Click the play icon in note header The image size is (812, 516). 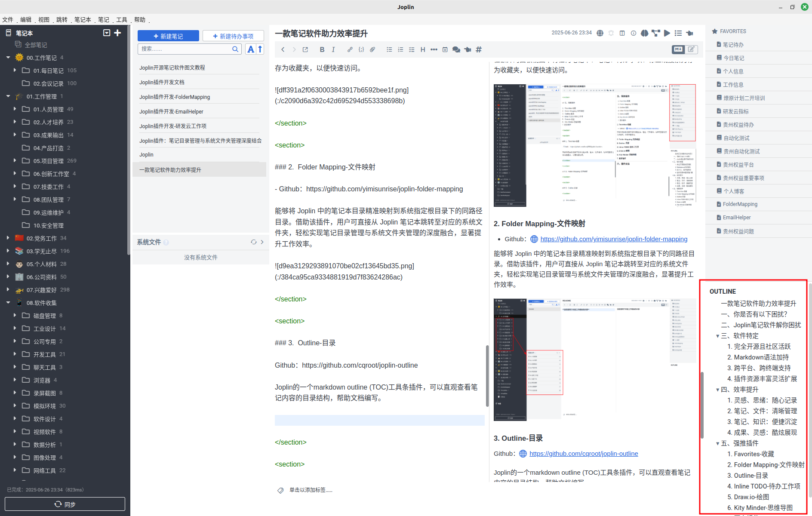tap(667, 33)
